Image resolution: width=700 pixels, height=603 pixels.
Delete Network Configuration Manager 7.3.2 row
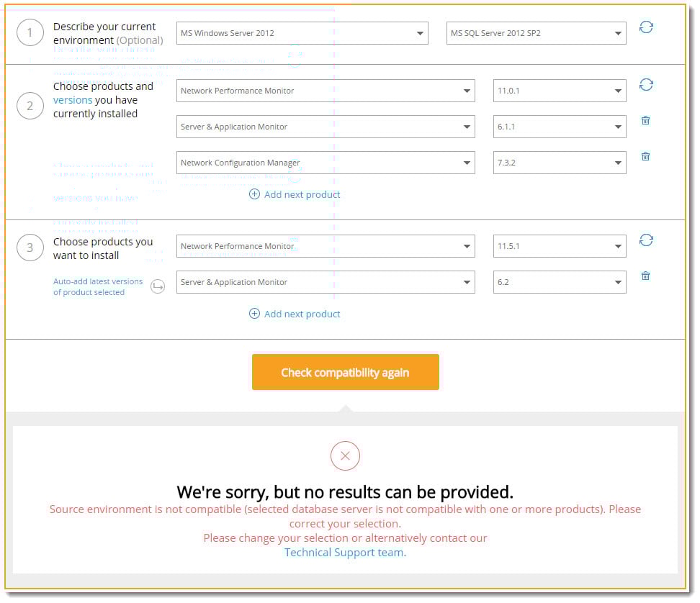(645, 156)
